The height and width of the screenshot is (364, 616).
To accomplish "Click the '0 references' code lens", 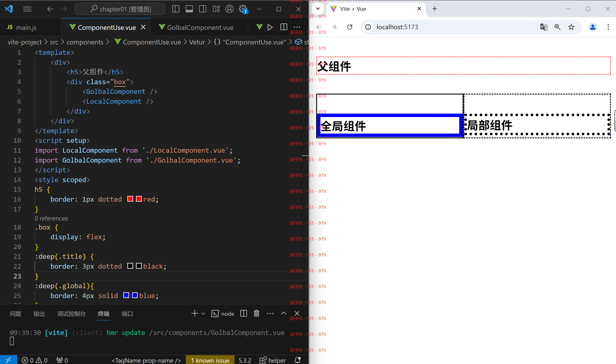I will click(x=51, y=218).
